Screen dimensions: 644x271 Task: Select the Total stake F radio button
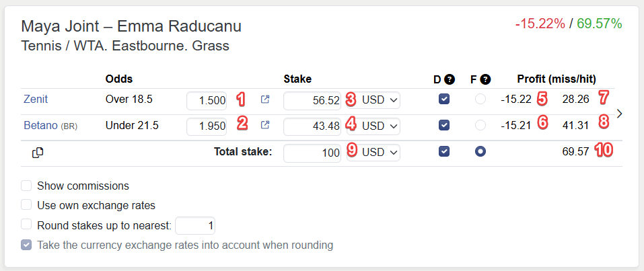[480, 152]
